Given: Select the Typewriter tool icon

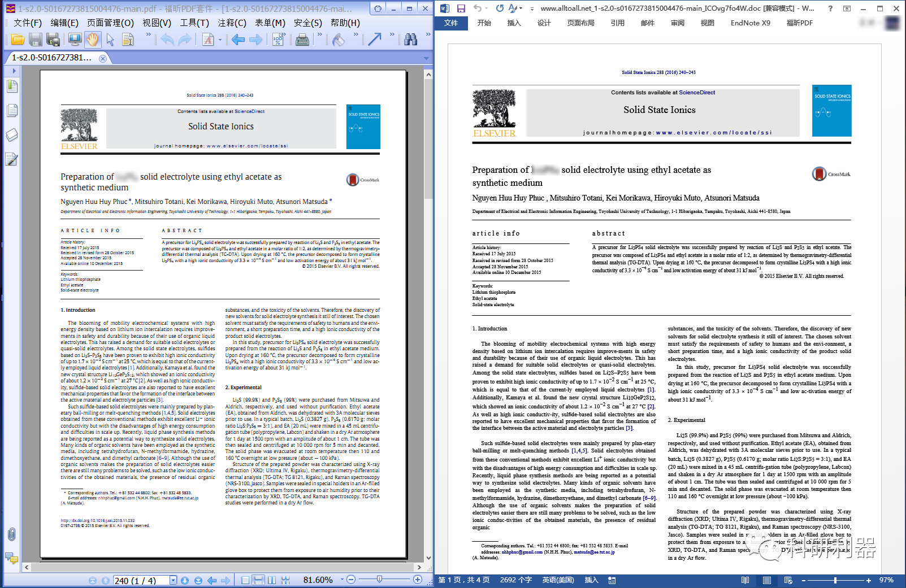Looking at the screenshot, I should tap(302, 40).
